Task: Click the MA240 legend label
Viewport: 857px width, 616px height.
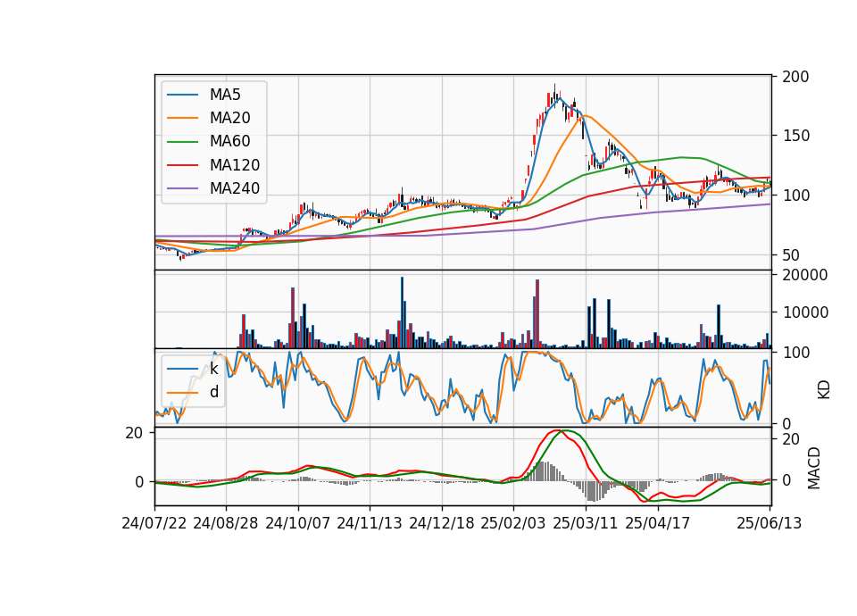Action: pos(235,188)
